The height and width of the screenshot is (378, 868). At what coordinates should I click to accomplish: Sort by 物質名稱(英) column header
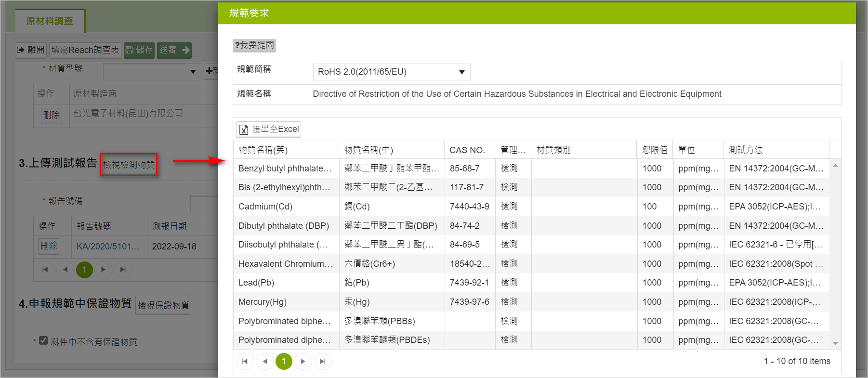click(x=286, y=150)
